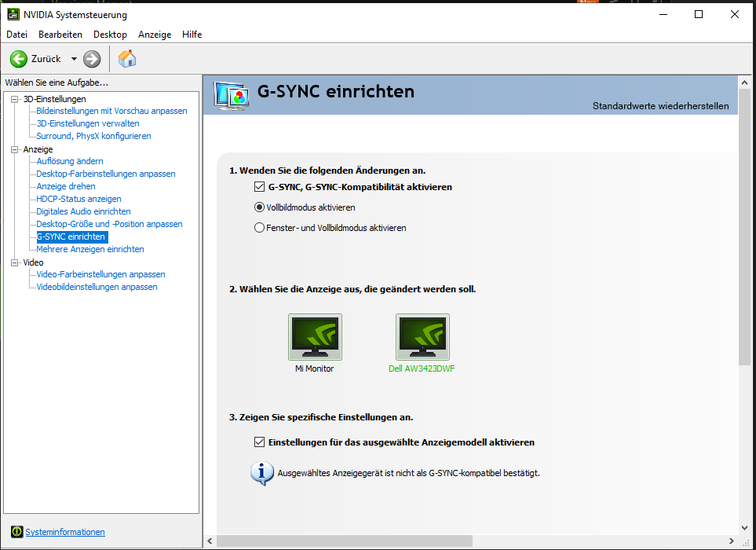Toggle G-SYNC, G-SYNC-Kompatibilität aktivieren checkbox

[x=259, y=187]
